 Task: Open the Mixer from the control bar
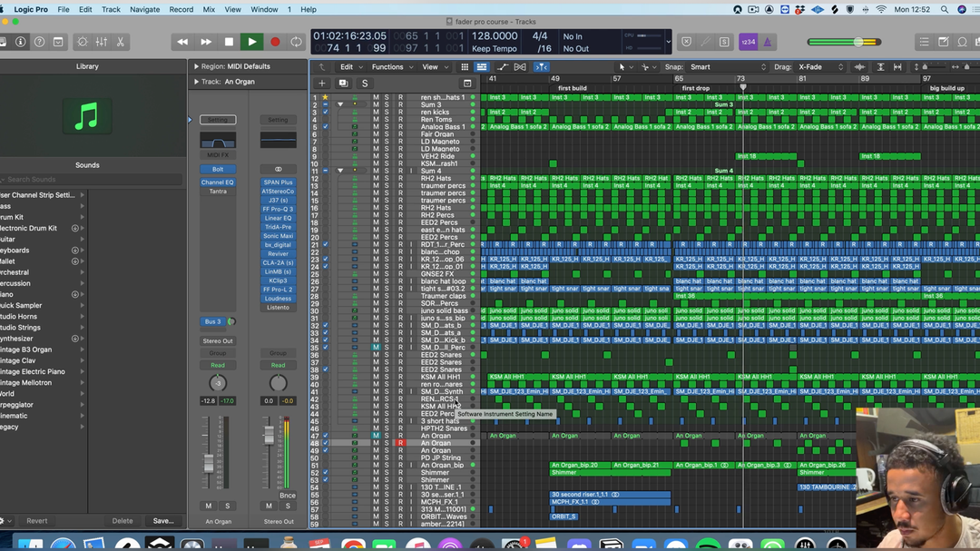pos(101,43)
